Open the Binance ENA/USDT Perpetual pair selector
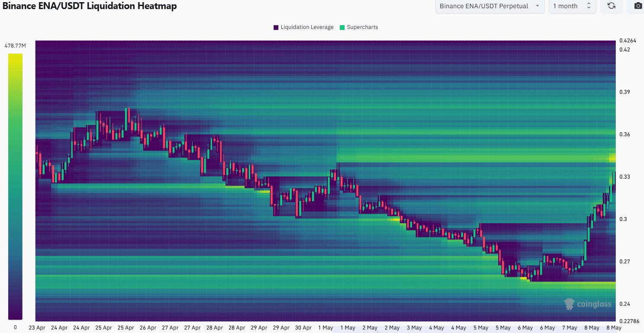This screenshot has width=644, height=333. pos(484,6)
